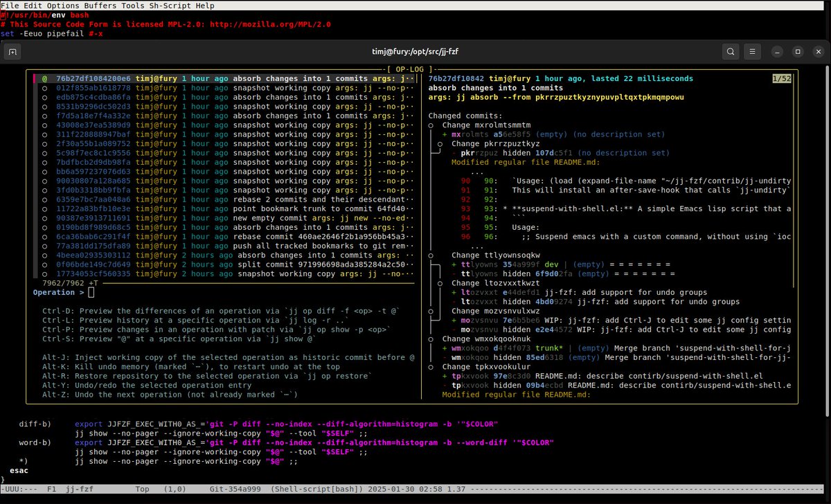Click the jj-fzf buffer name in the mode line
Screen dimensions: 831x504
pos(80,489)
